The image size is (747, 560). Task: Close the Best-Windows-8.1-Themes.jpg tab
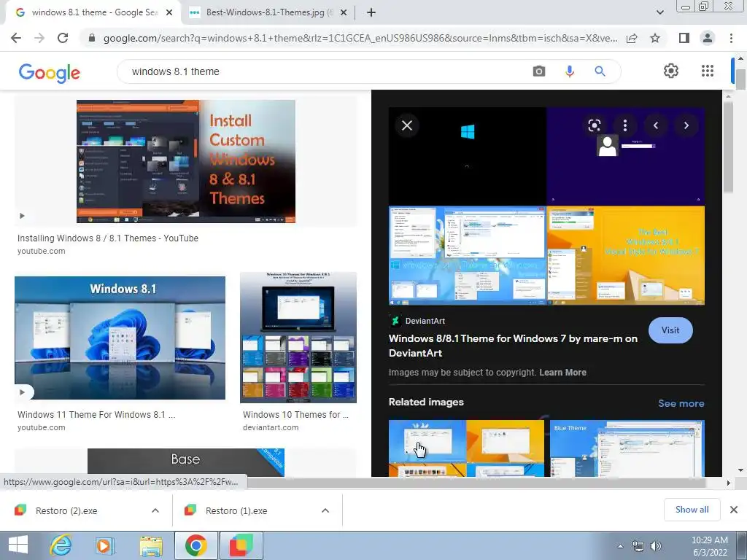tap(343, 12)
